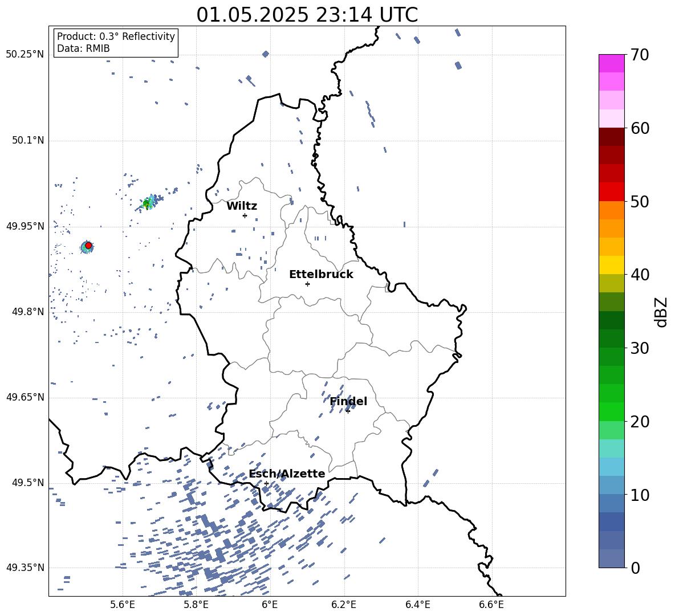Click the Wiltz city label
Image resolution: width=675 pixels, height=616 pixels.
click(242, 206)
